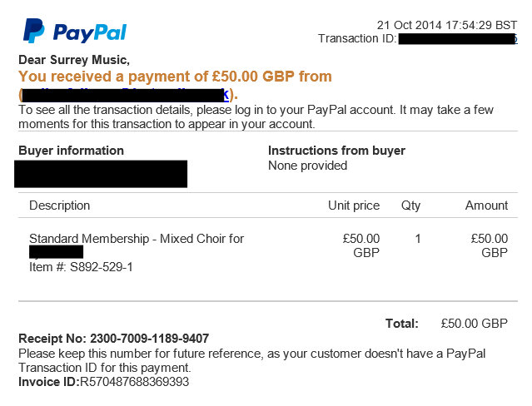The width and height of the screenshot is (532, 406).
Task: Select the Dear Surrey Music greeting
Action: pos(74,60)
